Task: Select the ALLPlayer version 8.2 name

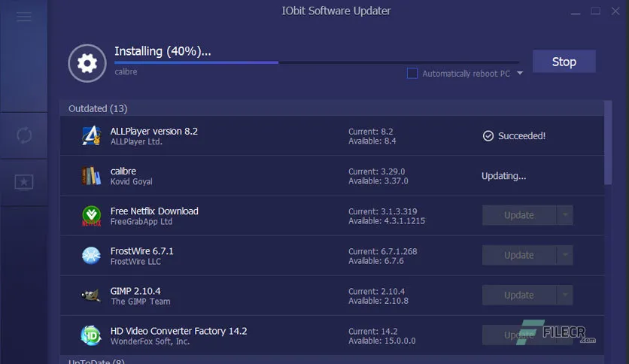Action: click(154, 131)
